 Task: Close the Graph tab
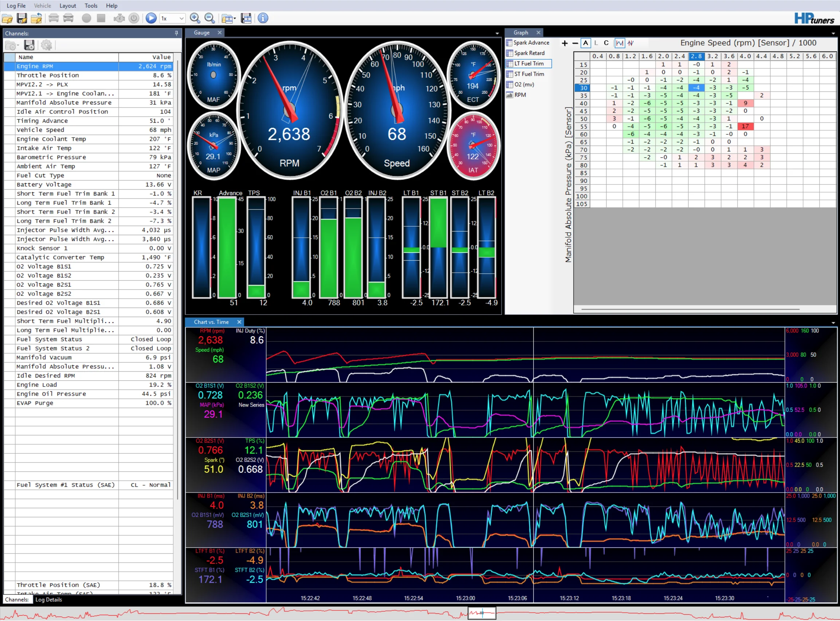(x=538, y=33)
